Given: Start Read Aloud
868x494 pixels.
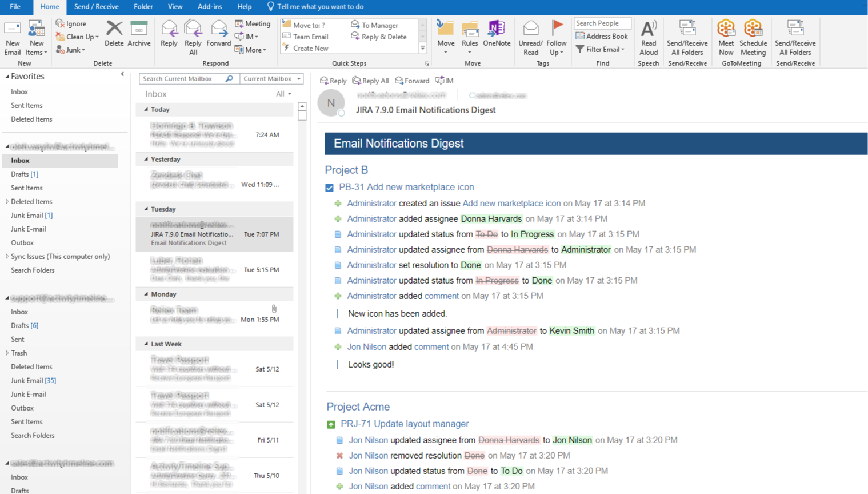Looking at the screenshot, I should [x=649, y=38].
